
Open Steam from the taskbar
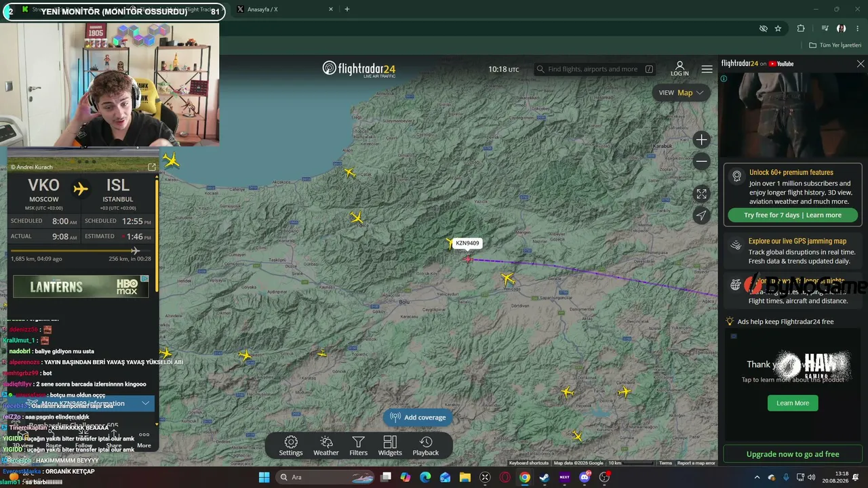545,477
